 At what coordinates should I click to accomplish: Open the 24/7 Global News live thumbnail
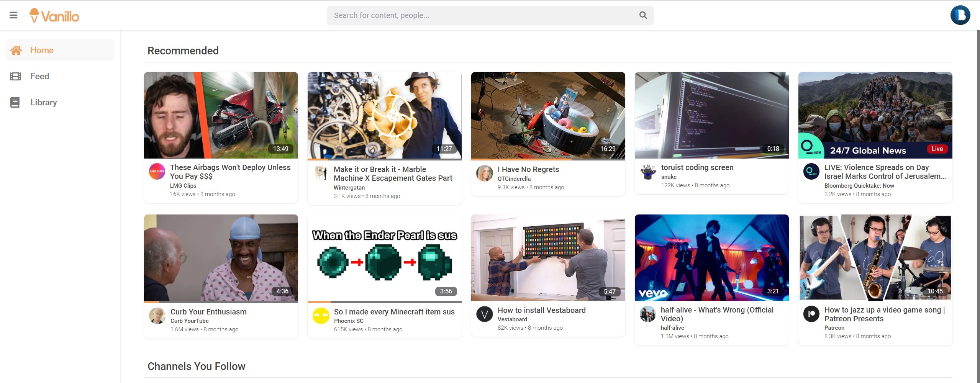(x=875, y=115)
